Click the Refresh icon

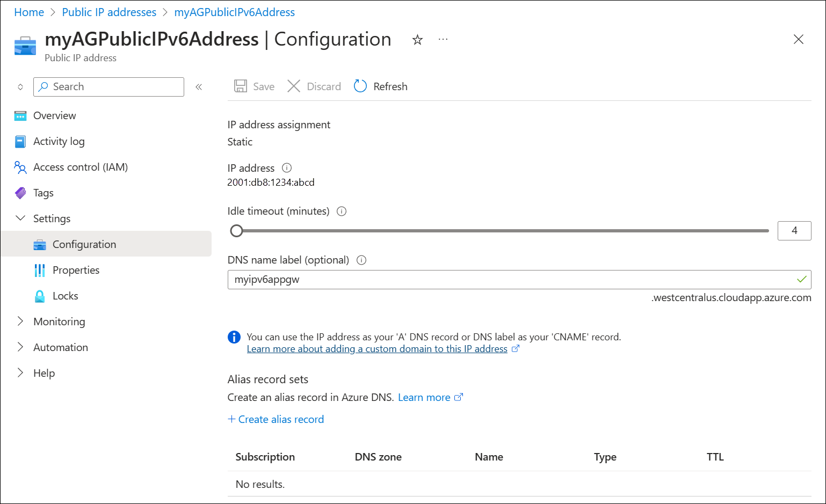click(360, 86)
